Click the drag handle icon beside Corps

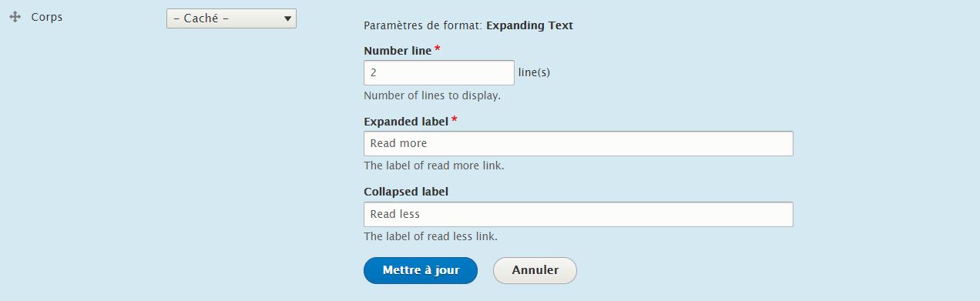(x=15, y=17)
